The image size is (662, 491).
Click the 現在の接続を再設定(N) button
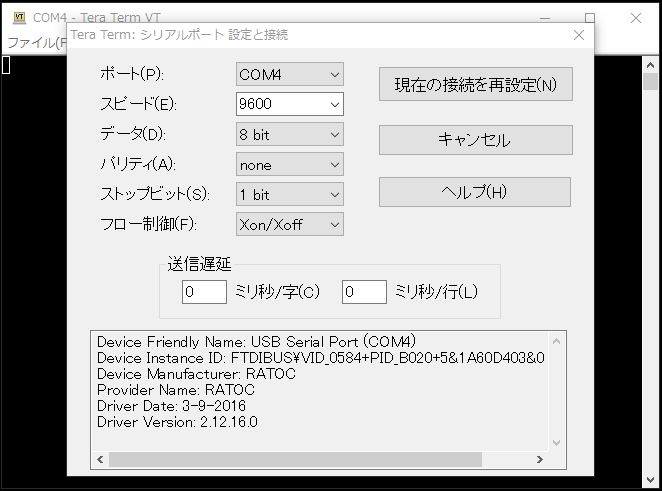tap(475, 84)
